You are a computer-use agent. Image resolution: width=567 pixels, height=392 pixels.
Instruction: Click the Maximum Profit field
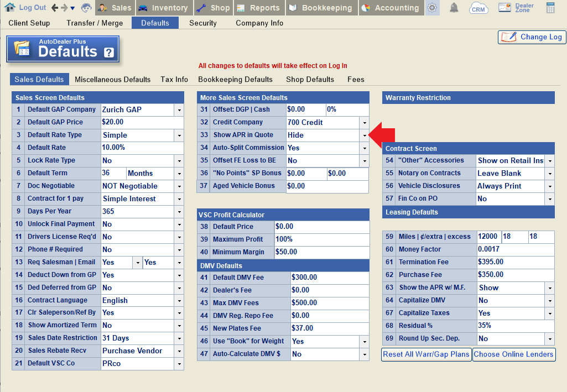(x=322, y=239)
